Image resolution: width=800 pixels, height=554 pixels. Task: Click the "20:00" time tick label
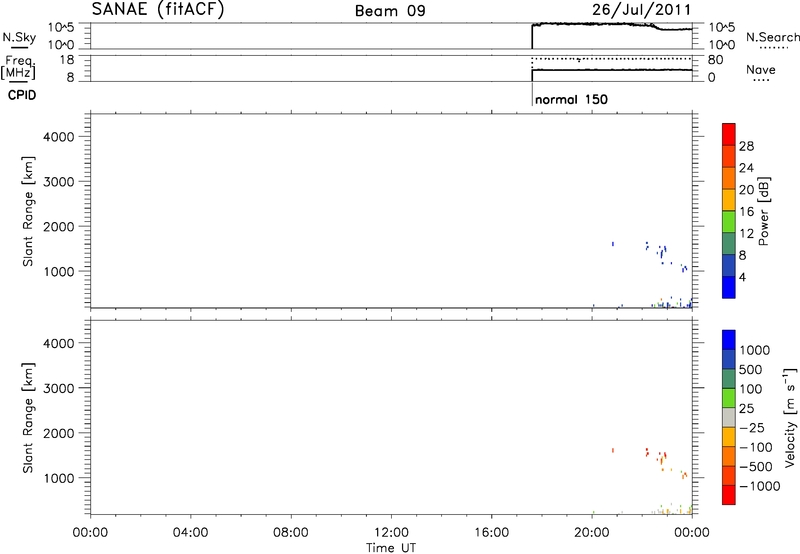point(591,533)
